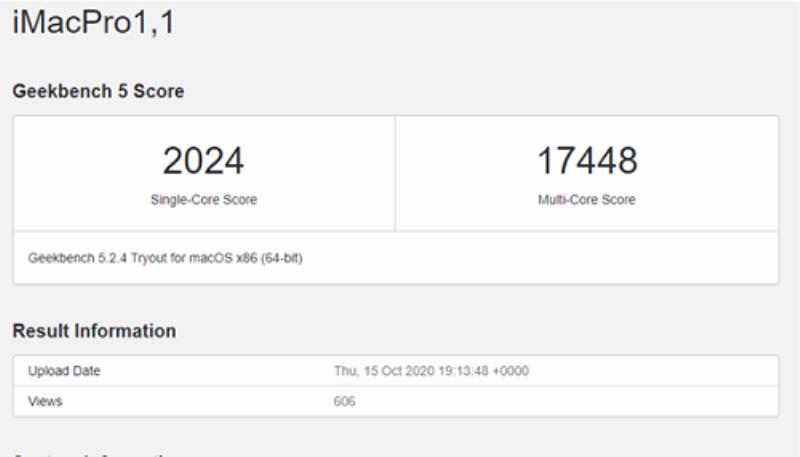This screenshot has width=800, height=457.
Task: Click the Single-Core Score label
Action: coord(204,199)
